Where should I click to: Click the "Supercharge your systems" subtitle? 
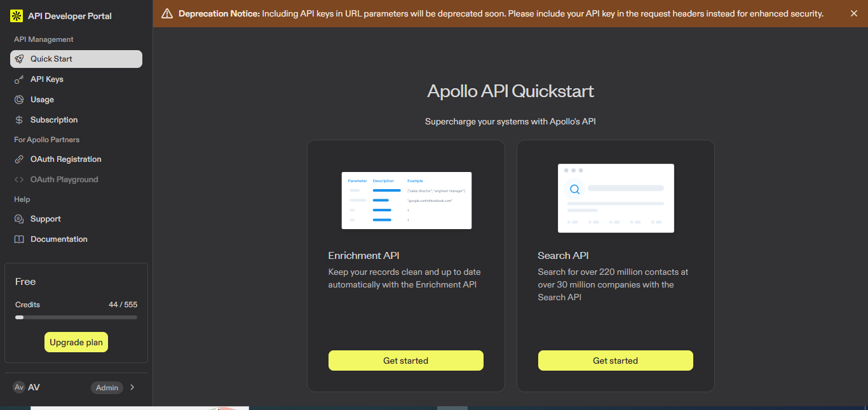511,121
